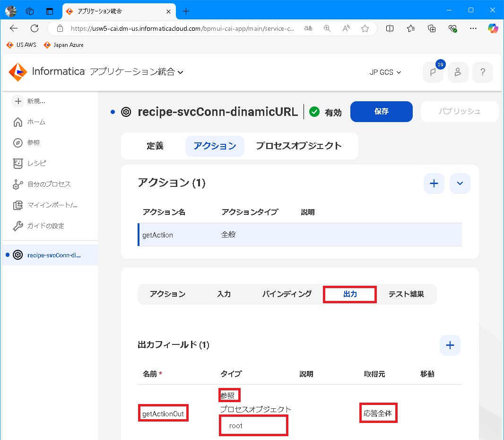504x440 pixels.
Task: Add an output field with plus button
Action: coord(450,345)
